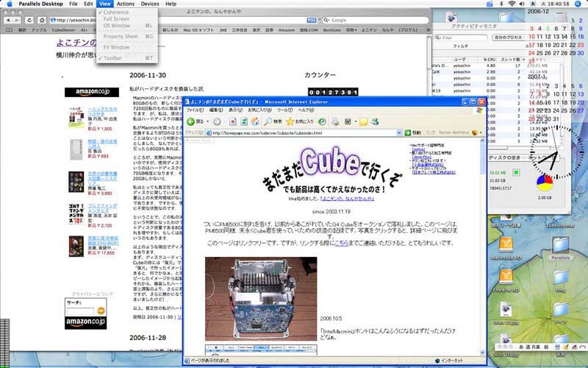The height and width of the screenshot is (368, 588).
Task: Open the Macintosh HD desktop icon
Action: (x=506, y=246)
